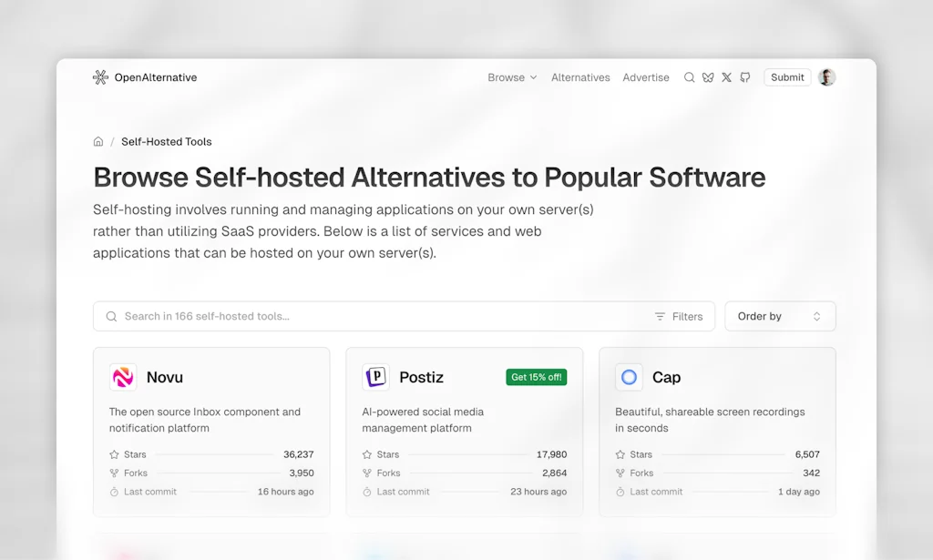Image resolution: width=933 pixels, height=560 pixels.
Task: Select the Alternatives menu item
Action: 580,77
